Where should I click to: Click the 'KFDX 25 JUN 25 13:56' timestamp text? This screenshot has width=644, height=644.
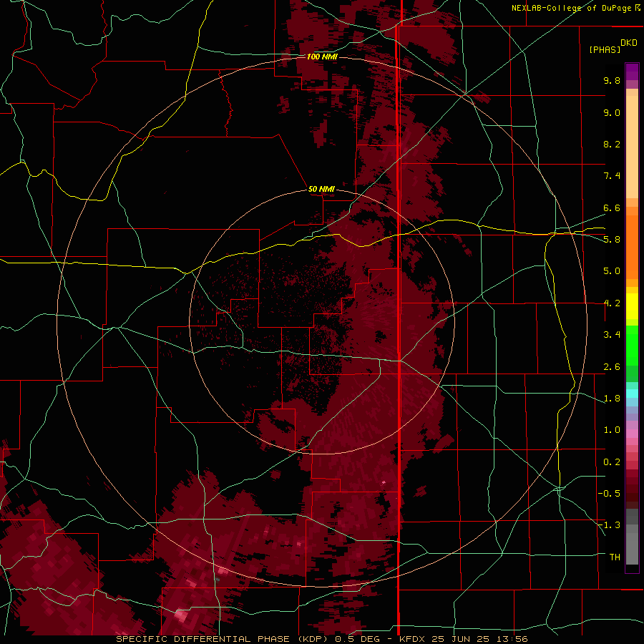pos(463,639)
